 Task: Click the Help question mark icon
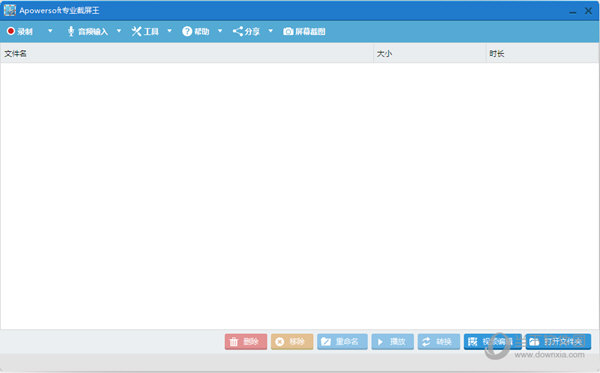pos(187,31)
